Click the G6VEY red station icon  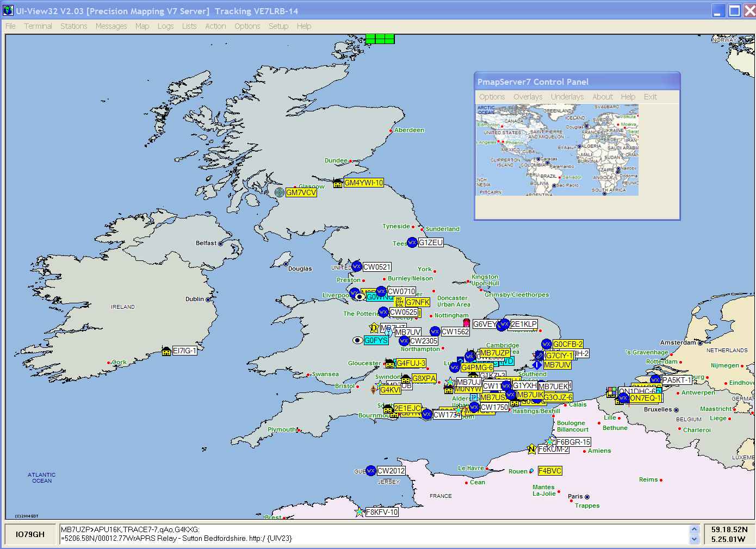466,323
